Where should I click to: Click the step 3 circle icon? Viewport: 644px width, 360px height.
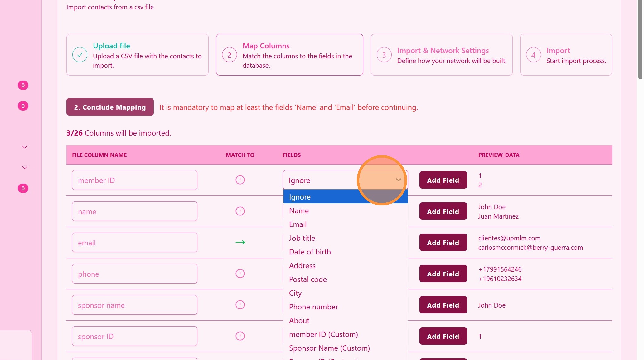[x=384, y=55]
